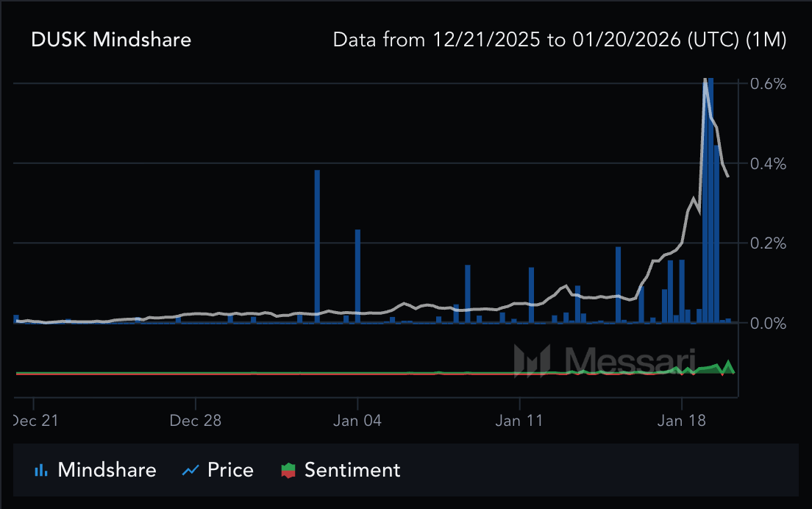This screenshot has width=812, height=509.
Task: Select the Jan 04 x-axis date label
Action: 357,421
